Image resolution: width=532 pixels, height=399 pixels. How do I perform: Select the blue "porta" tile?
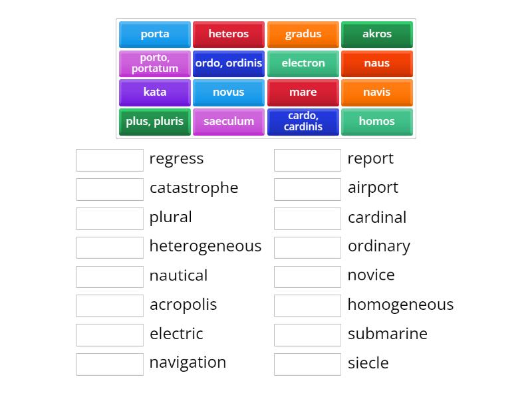(x=154, y=34)
